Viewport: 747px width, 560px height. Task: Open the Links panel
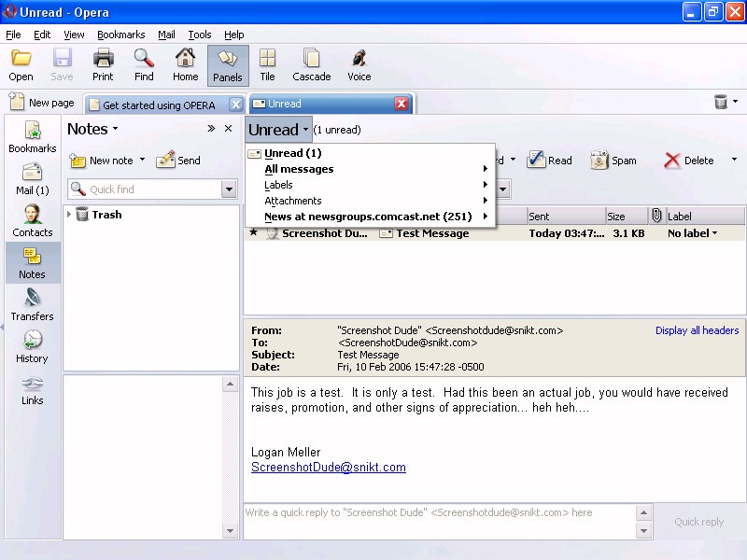pyautogui.click(x=32, y=389)
